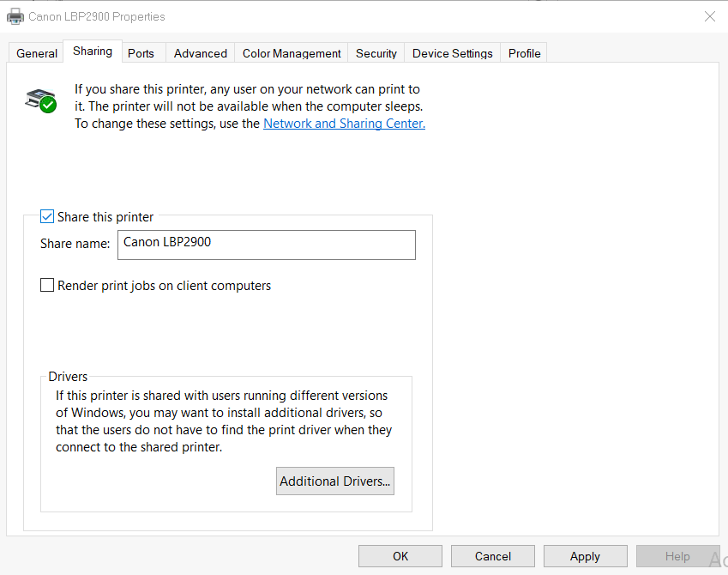Click the Additional Drivers button
Viewport: 728px width, 575px height.
[x=334, y=481]
